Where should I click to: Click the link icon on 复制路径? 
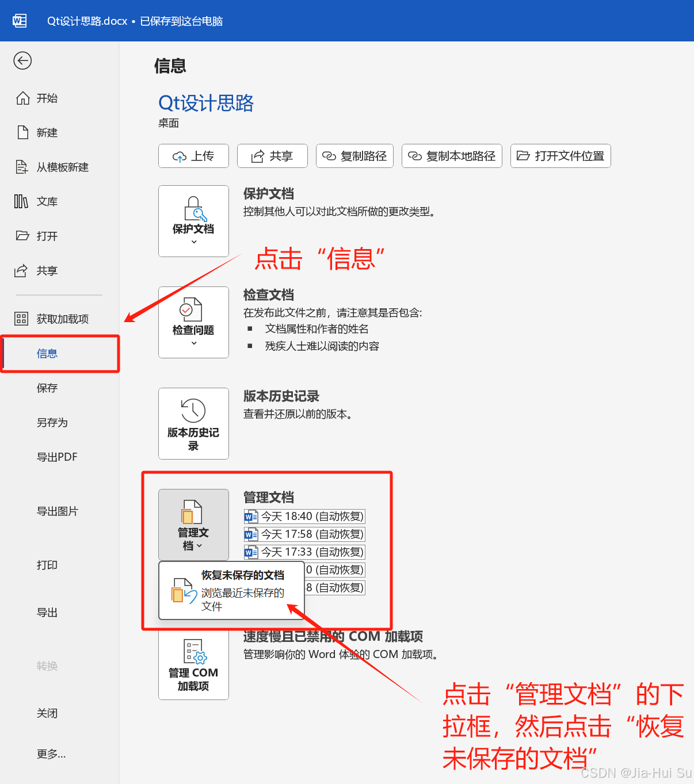329,156
